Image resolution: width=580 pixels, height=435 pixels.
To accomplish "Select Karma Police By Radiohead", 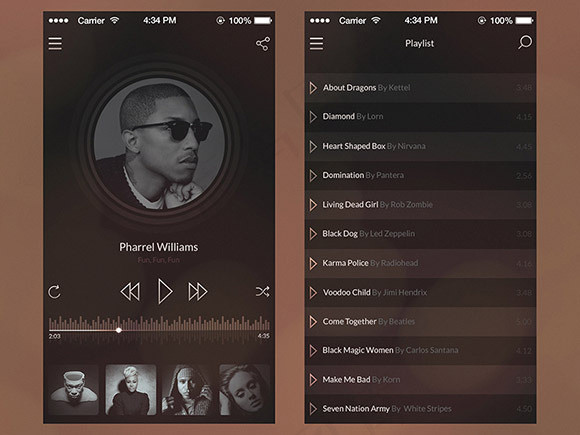I will 420,263.
